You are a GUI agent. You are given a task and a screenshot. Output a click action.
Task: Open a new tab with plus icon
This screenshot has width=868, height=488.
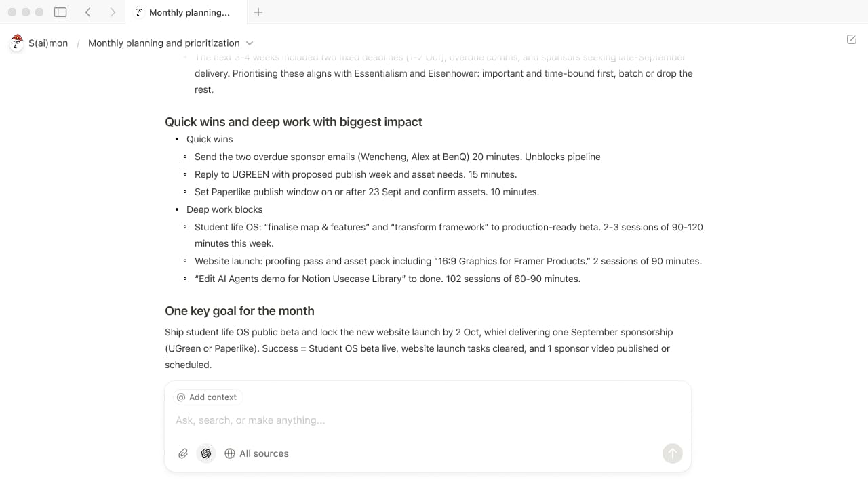point(258,12)
